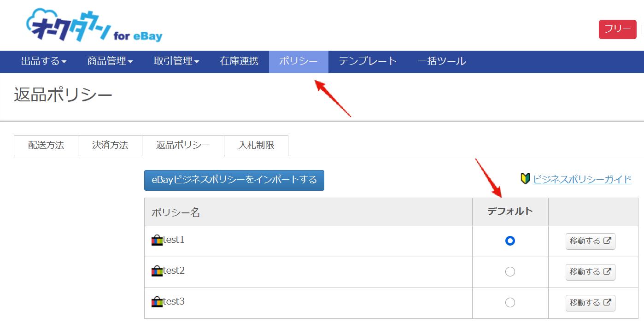This screenshot has width=644, height=323.
Task: Click the red フリー plan badge
Action: 617,29
